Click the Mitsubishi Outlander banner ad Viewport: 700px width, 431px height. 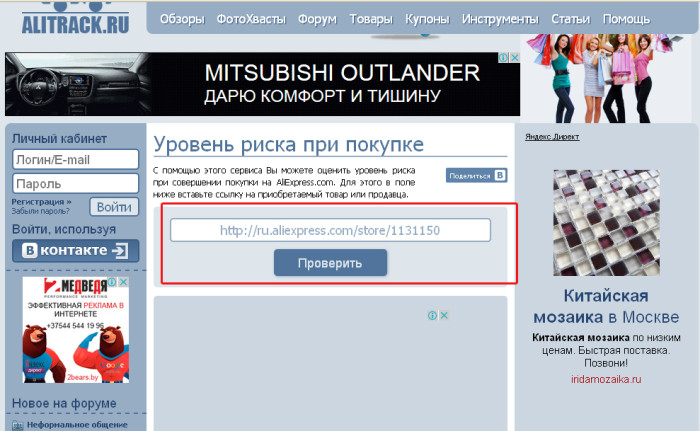(x=262, y=84)
